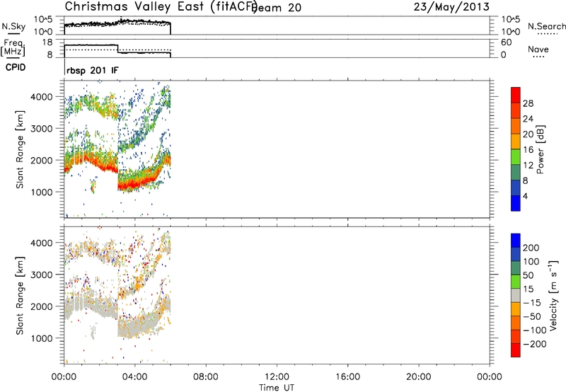Click the gray band of the velocity colorbar

point(516,296)
